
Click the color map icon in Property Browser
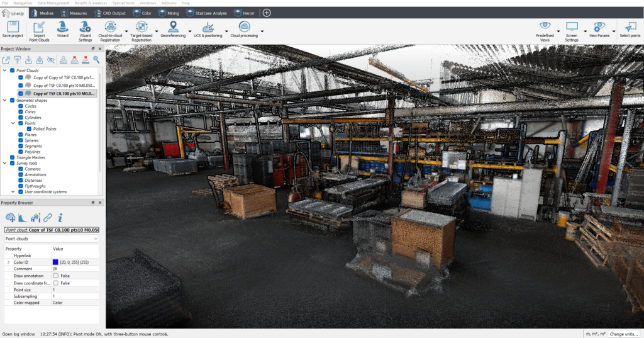pyautogui.click(x=35, y=218)
